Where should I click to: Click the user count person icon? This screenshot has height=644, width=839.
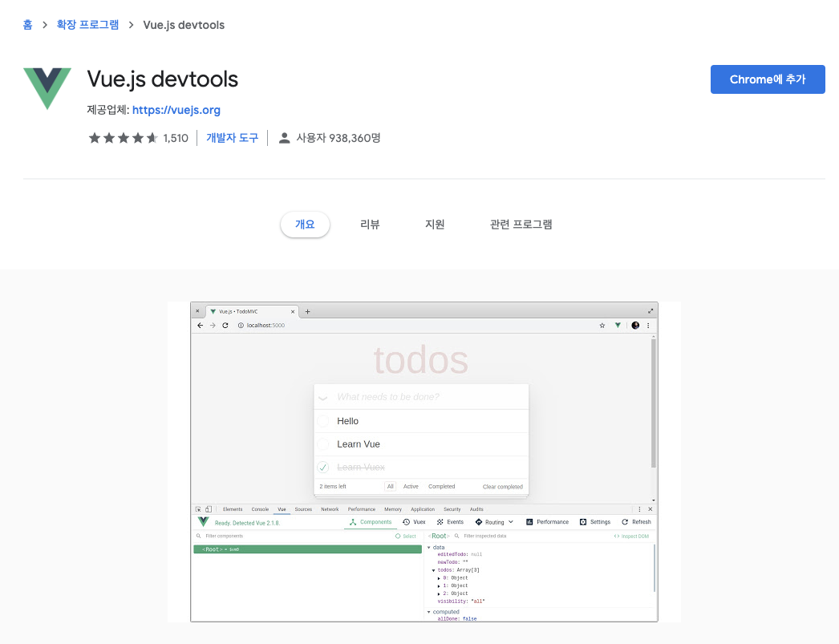(x=285, y=138)
